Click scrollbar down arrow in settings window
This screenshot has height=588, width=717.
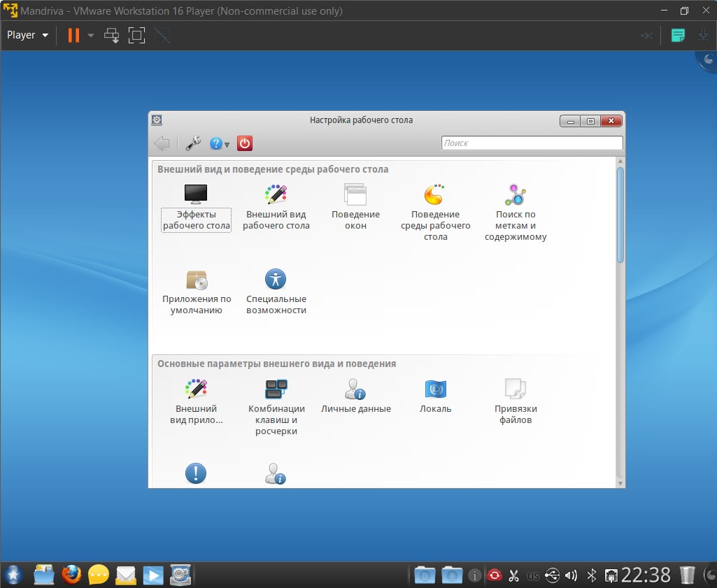pyautogui.click(x=620, y=483)
